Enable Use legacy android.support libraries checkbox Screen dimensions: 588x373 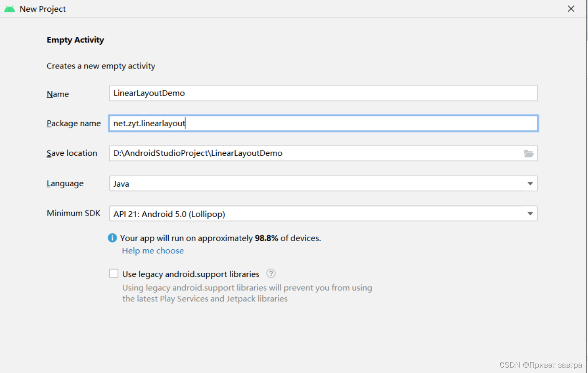click(x=114, y=274)
